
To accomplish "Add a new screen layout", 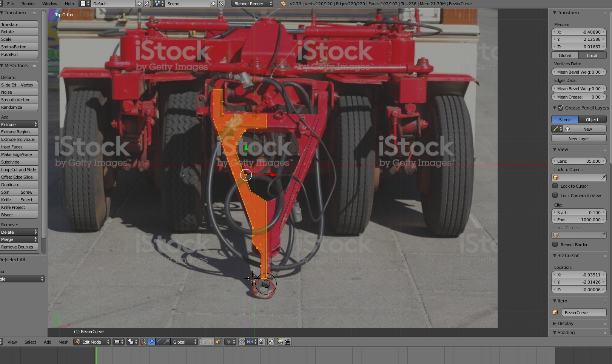I will (x=139, y=3).
